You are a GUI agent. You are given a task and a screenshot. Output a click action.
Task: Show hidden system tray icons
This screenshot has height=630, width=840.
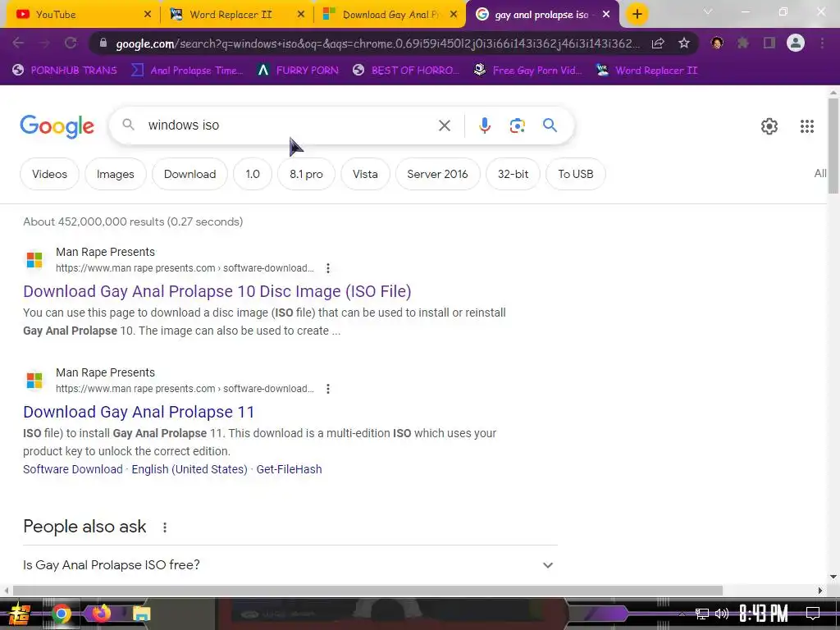682,614
